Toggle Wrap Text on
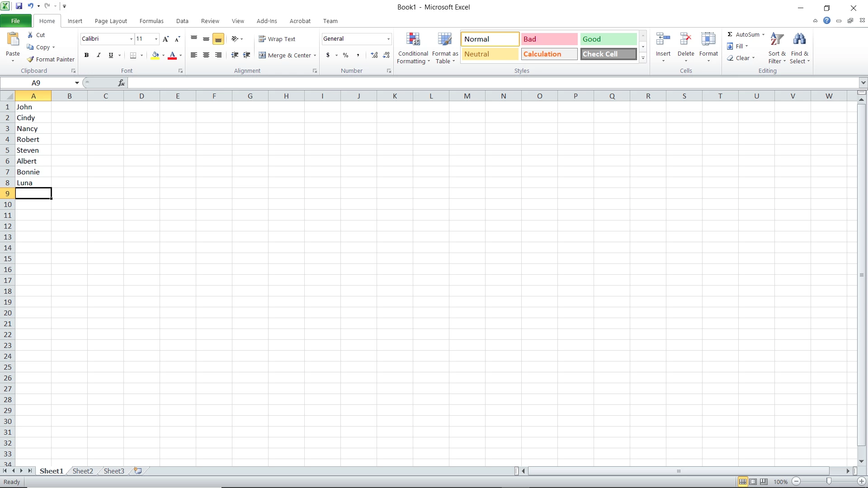 pyautogui.click(x=277, y=39)
